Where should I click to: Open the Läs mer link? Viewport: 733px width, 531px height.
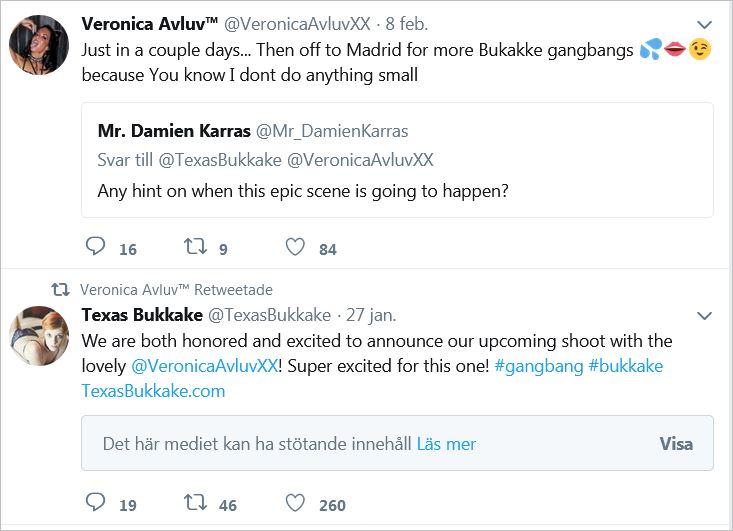click(446, 444)
